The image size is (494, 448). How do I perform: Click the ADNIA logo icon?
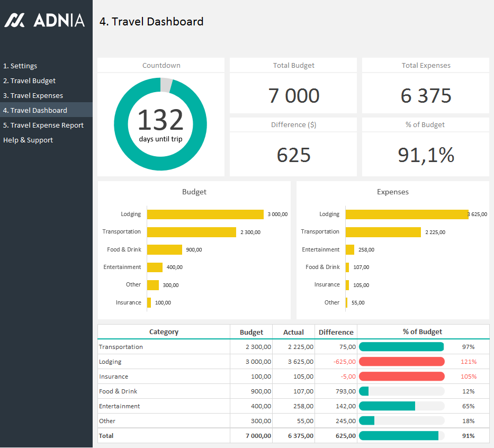(x=15, y=20)
